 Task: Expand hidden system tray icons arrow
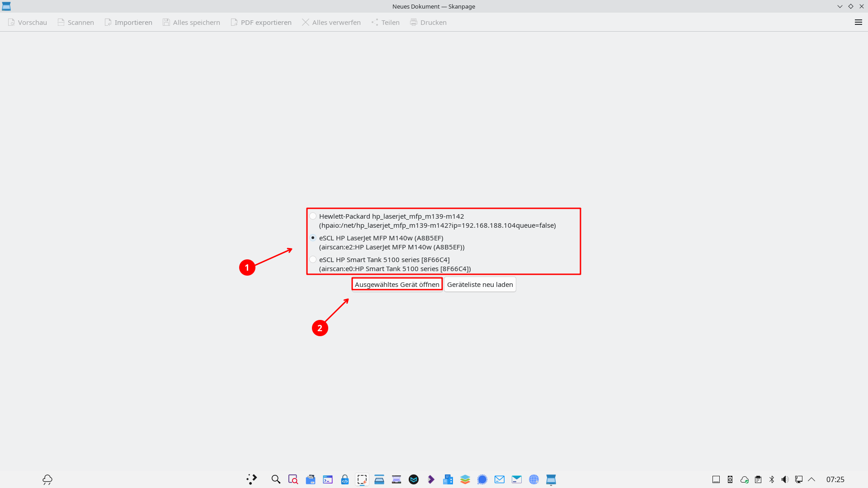click(x=811, y=479)
